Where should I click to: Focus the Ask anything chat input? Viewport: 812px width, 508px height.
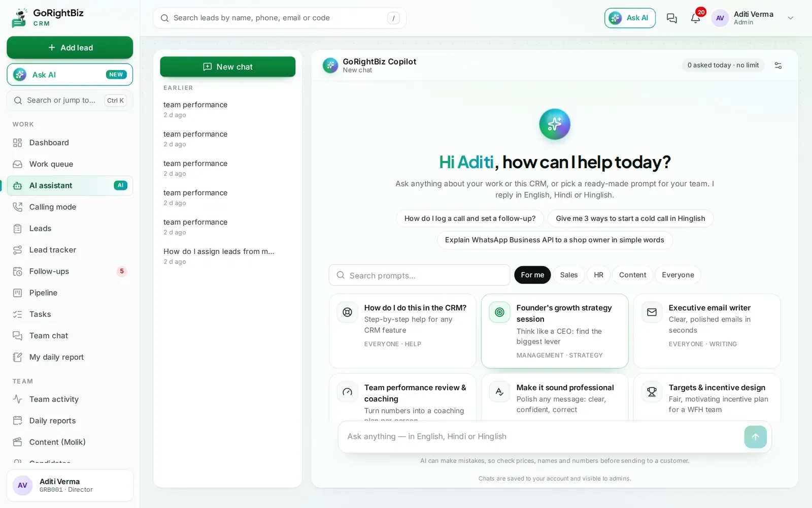[540, 437]
